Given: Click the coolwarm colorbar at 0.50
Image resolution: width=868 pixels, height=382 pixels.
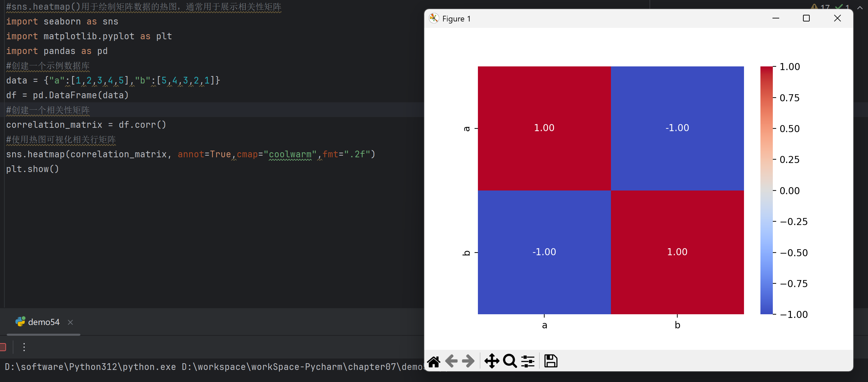Looking at the screenshot, I should (766, 128).
